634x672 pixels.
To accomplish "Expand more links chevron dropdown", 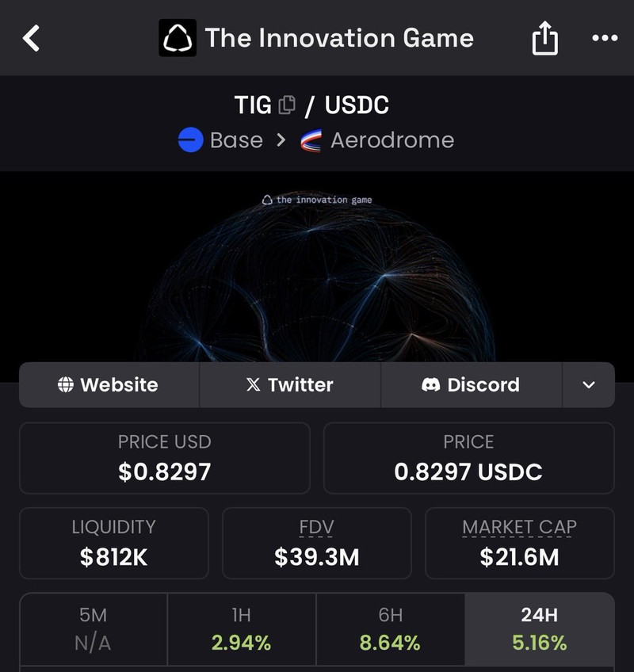I will (588, 385).
